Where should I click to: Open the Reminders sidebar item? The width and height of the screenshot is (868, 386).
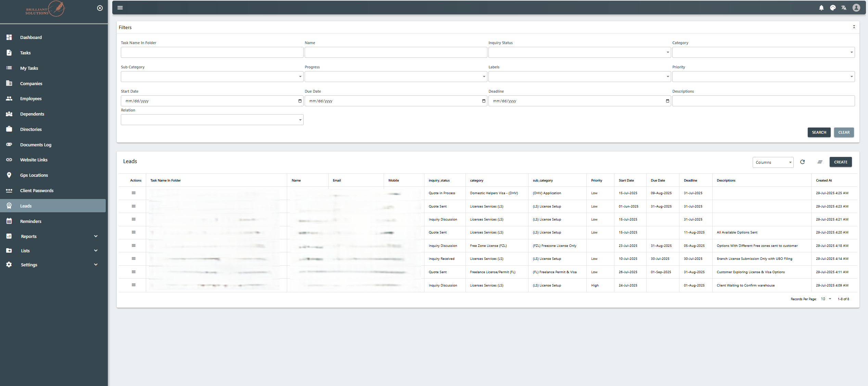(x=30, y=221)
